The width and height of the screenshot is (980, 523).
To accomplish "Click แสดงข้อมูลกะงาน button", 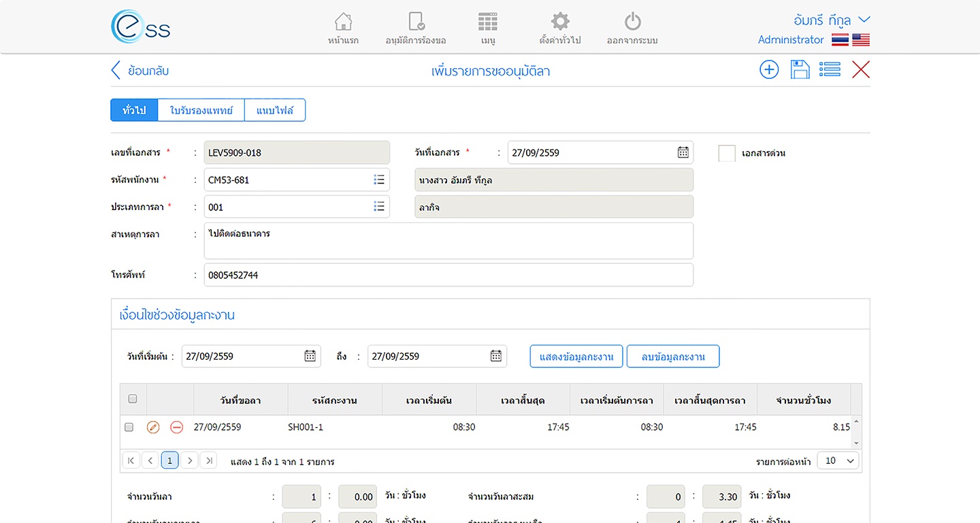I will pyautogui.click(x=576, y=356).
